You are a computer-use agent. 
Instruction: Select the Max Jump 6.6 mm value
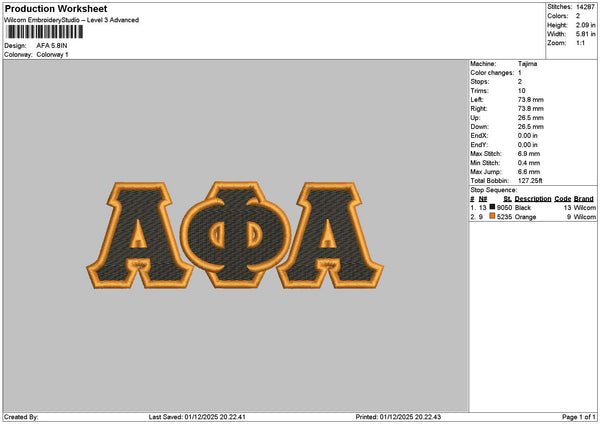point(529,172)
